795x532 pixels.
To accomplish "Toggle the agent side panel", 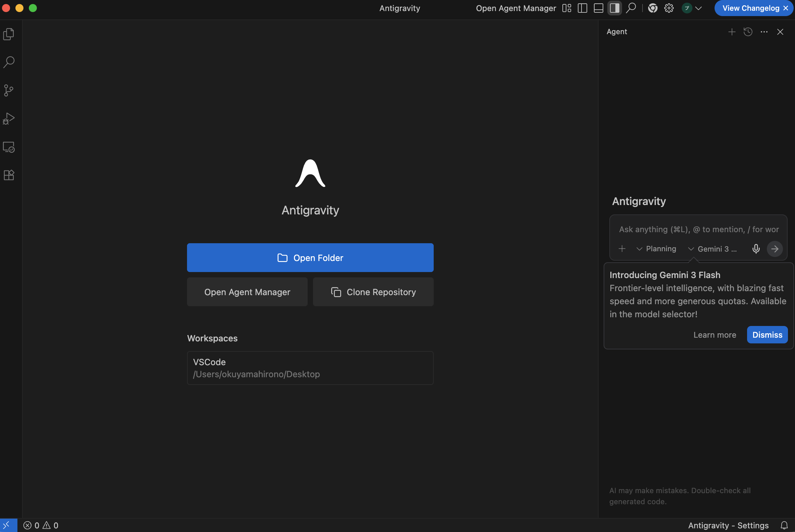I will 614,8.
